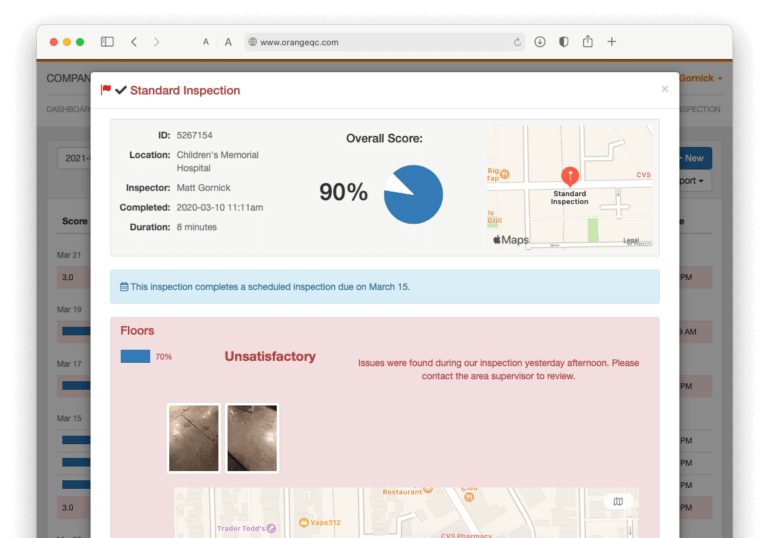Click the Share icon in the toolbar
Image resolution: width=768 pixels, height=538 pixels.
[x=588, y=42]
